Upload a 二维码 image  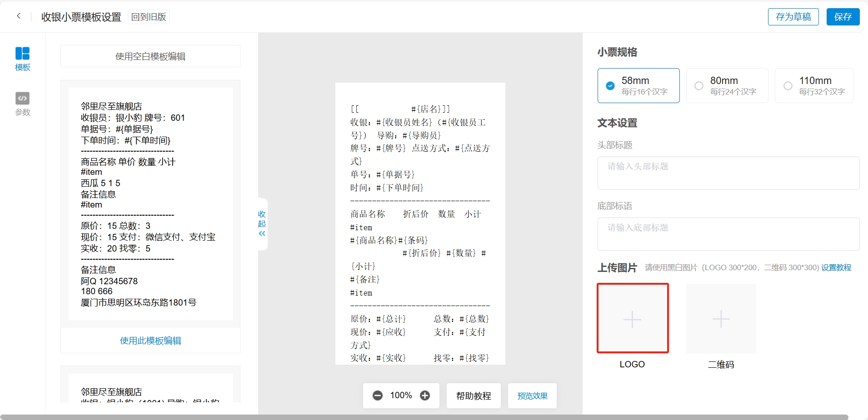tap(721, 319)
